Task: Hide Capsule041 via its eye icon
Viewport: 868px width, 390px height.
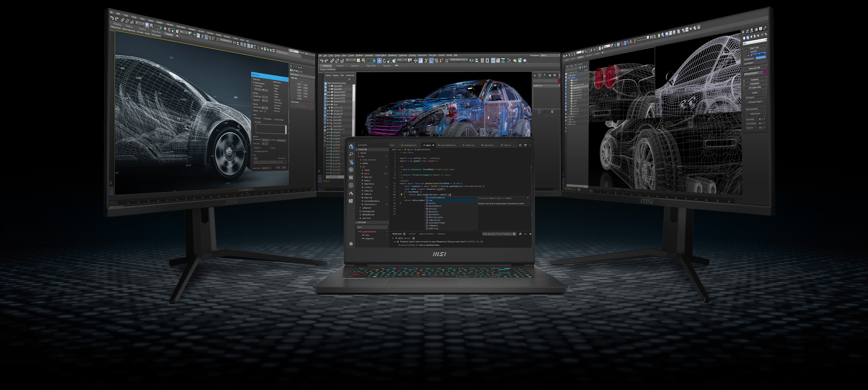Action: 330,89
